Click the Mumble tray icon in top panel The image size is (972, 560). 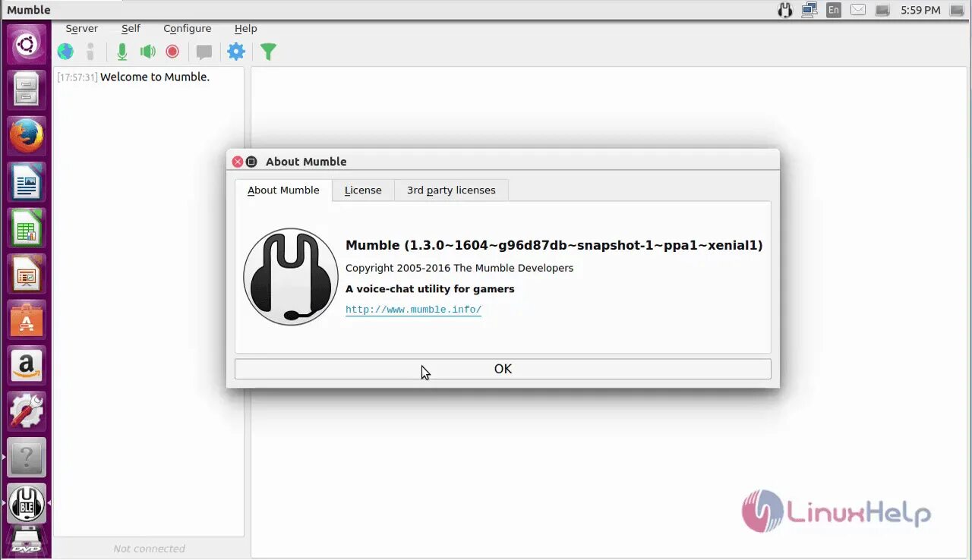785,10
